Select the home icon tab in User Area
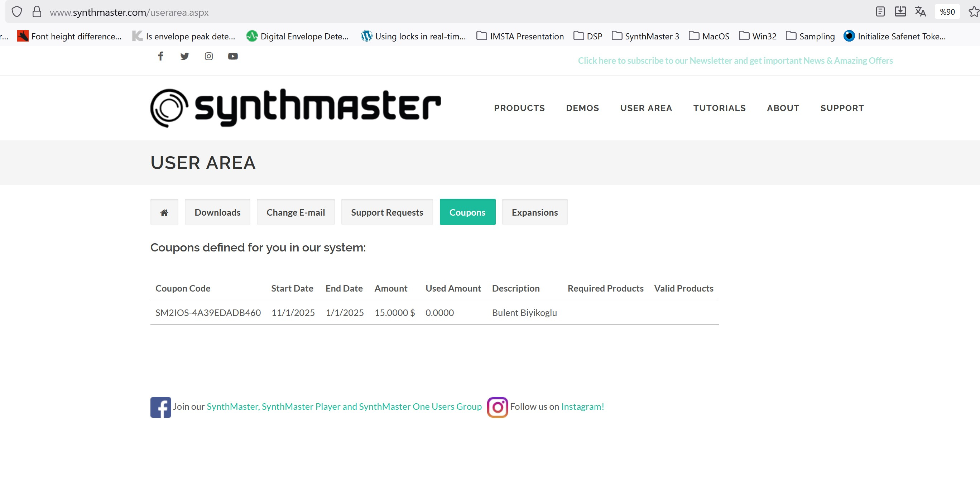This screenshot has height=490, width=980. (164, 212)
